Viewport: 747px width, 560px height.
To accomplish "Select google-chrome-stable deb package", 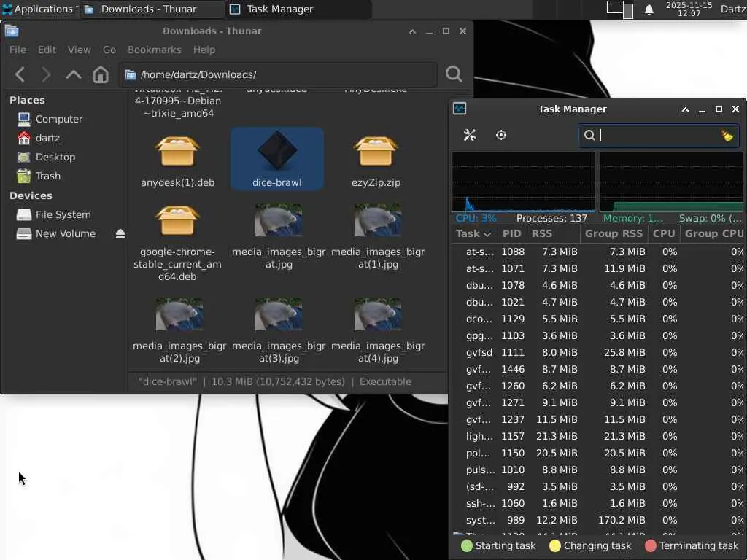I will tap(177, 220).
